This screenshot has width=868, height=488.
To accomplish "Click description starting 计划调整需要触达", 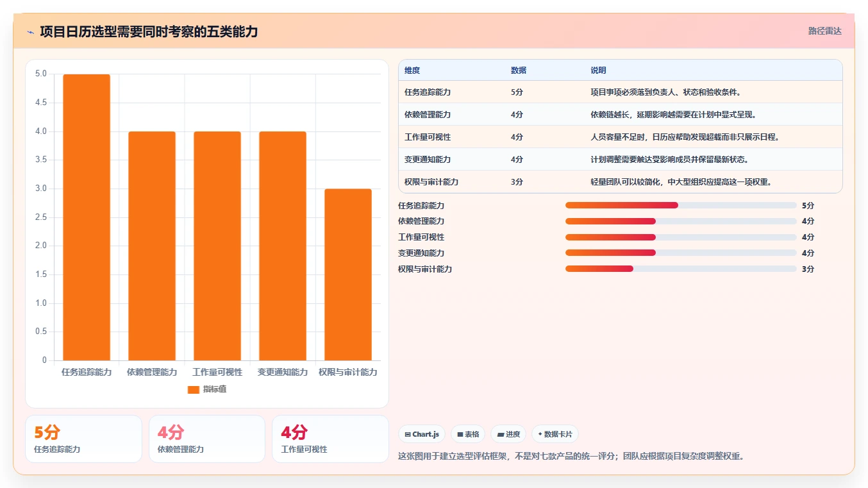I will (x=672, y=160).
